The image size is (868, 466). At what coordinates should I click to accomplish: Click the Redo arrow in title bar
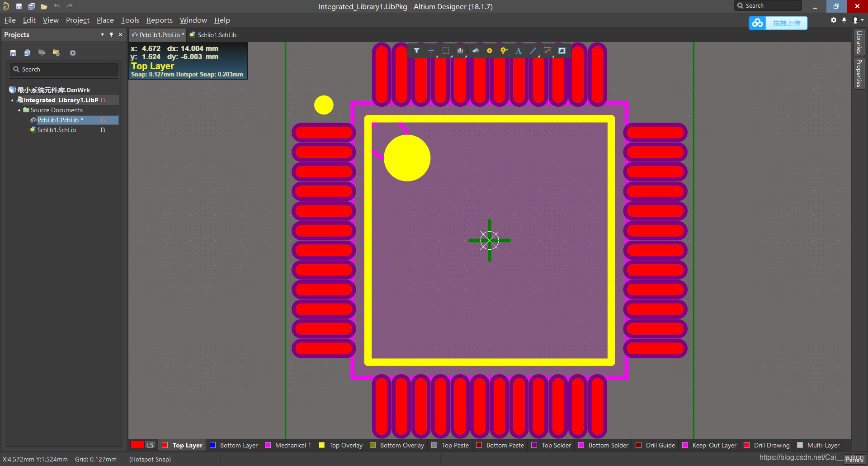(x=69, y=6)
